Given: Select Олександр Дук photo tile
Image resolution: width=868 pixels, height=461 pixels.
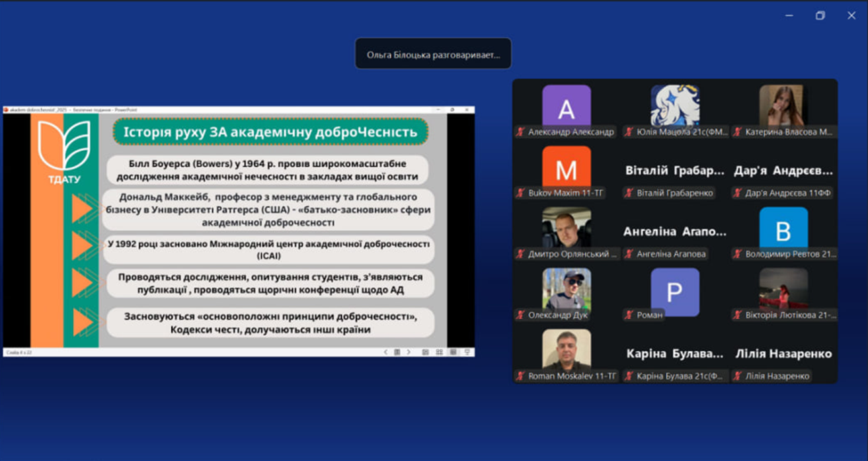Looking at the screenshot, I should (x=567, y=289).
